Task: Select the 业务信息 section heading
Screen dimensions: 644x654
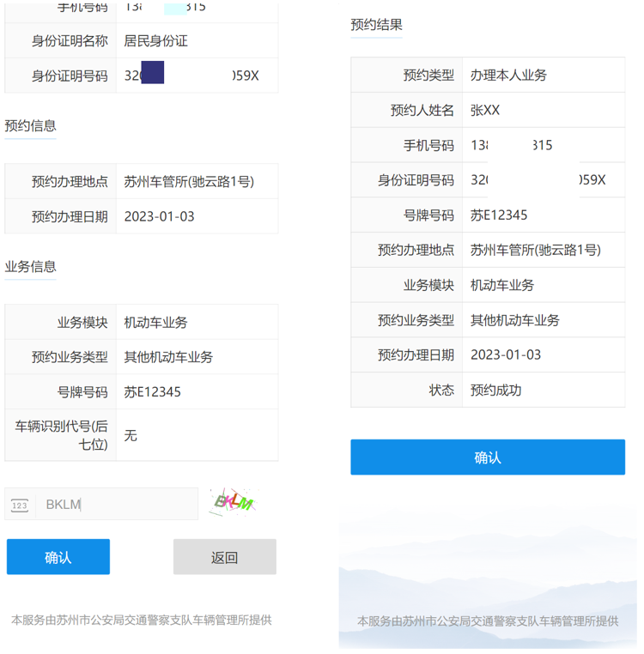Action: tap(30, 267)
